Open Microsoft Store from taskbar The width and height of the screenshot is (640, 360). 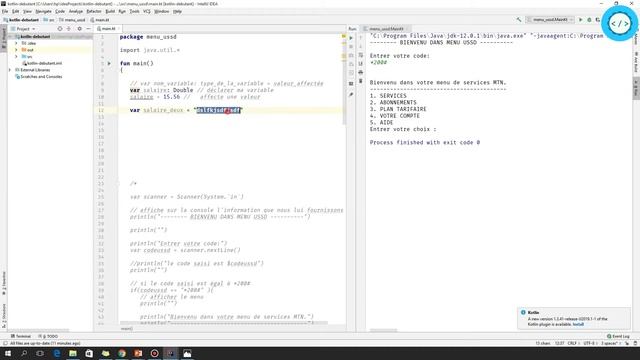click(89, 353)
